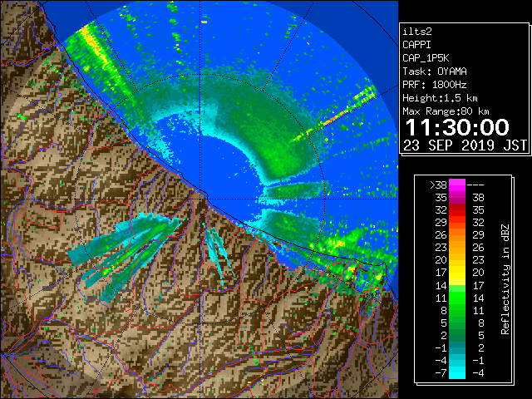Click the "Max Range:80 km" text
Image resolution: width=532 pixels, height=399 pixels.
[x=446, y=111]
